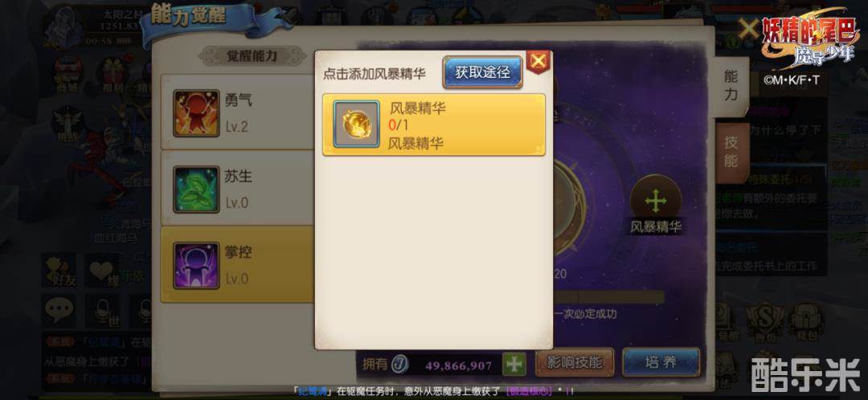Click the 培养 button

[x=661, y=363]
